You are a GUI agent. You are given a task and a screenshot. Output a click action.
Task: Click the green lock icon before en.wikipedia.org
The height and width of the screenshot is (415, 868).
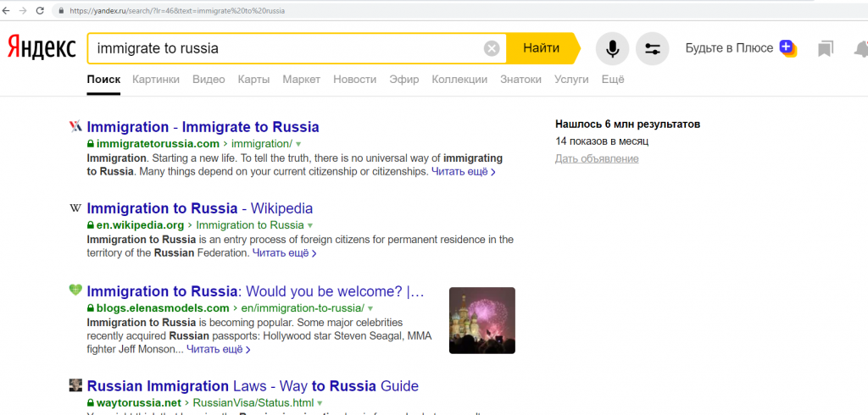click(91, 225)
